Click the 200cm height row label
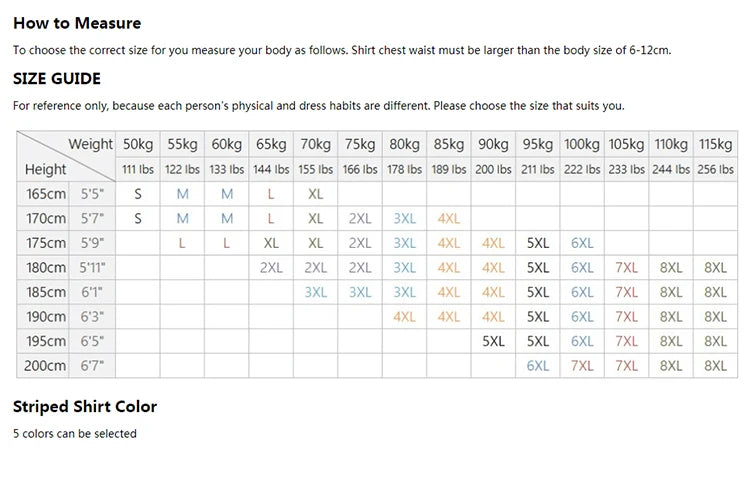Image resolution: width=750 pixels, height=479 pixels. click(x=46, y=366)
